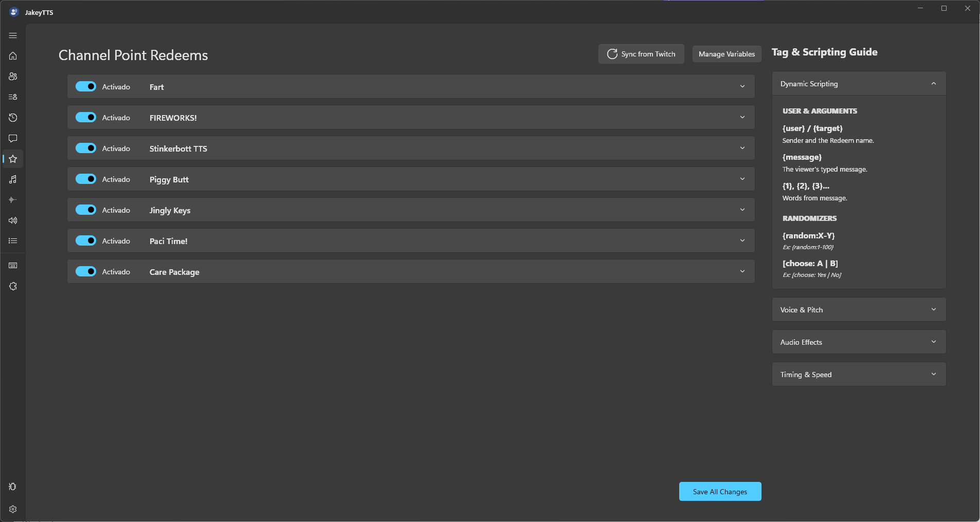Open the history clock sidebar icon
This screenshot has width=980, height=522.
point(13,118)
